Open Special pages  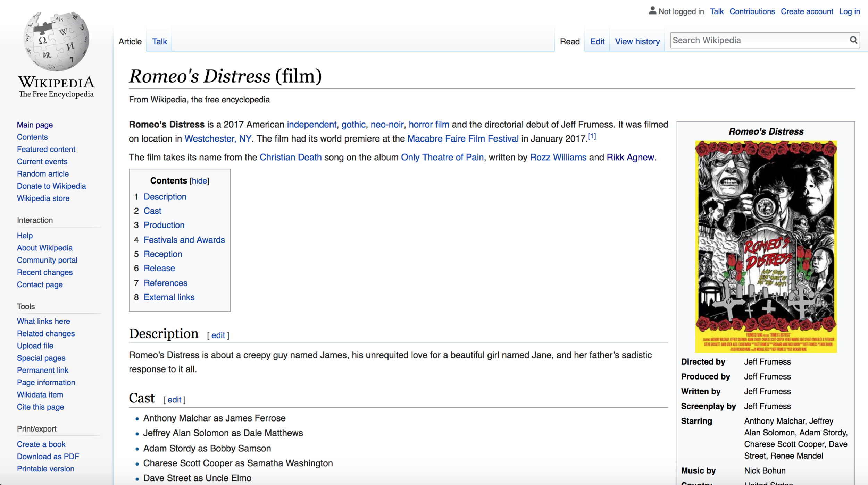(x=41, y=358)
